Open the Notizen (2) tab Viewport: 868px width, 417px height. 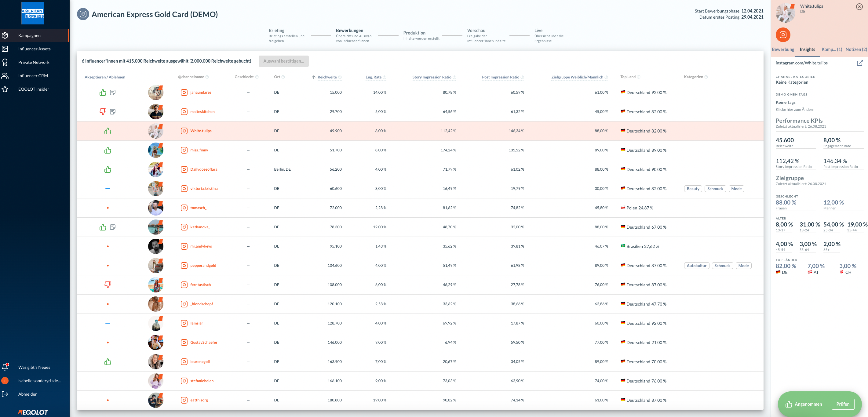pos(856,49)
